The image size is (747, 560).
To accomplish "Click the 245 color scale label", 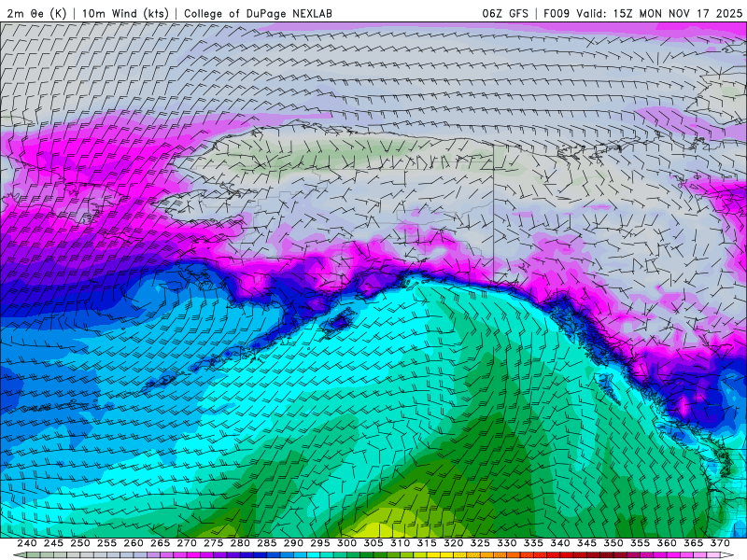I will 53,543.
